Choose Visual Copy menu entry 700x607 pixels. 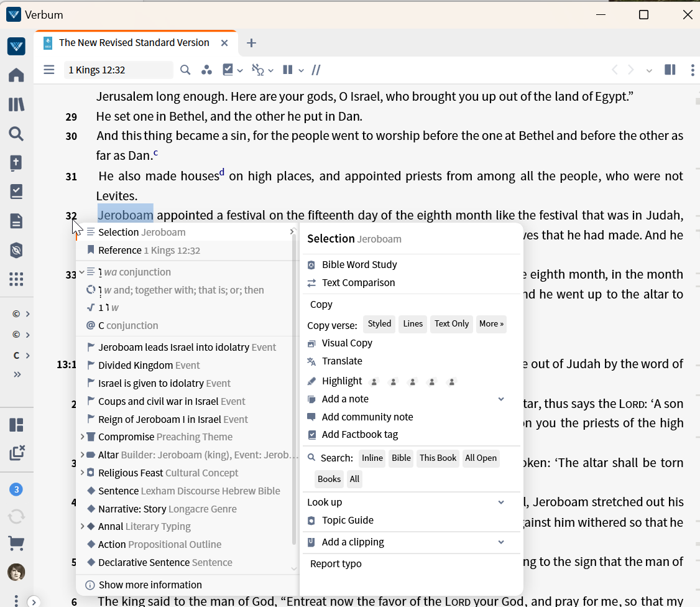click(x=347, y=343)
